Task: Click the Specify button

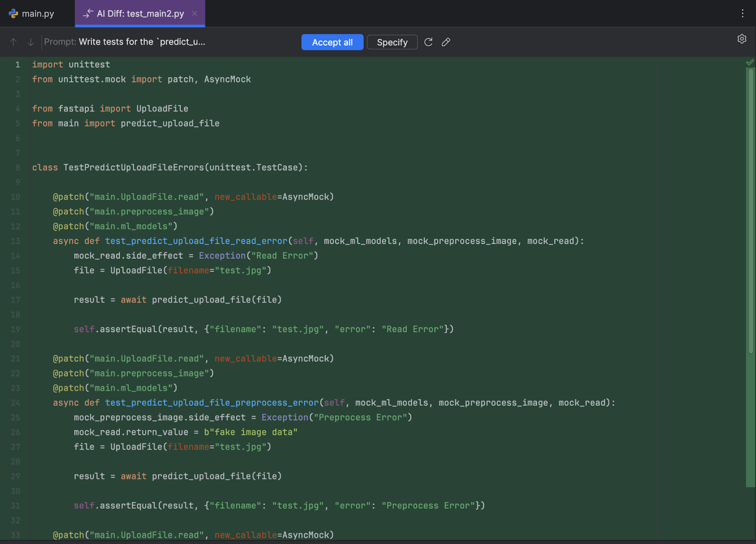Action: 392,42
